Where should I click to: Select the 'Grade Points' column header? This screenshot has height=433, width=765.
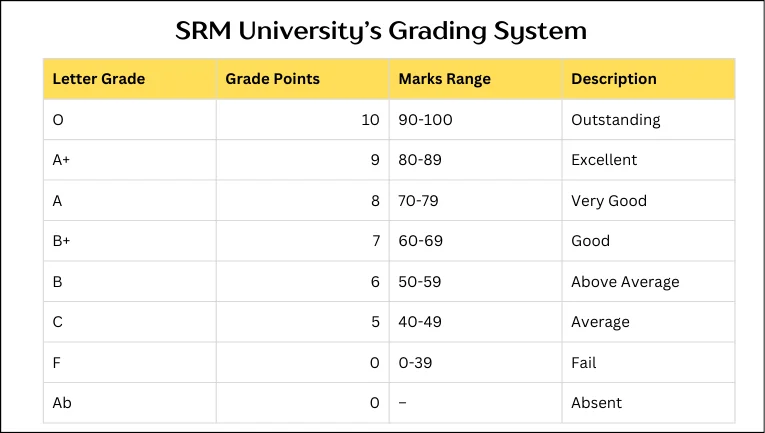coord(272,79)
